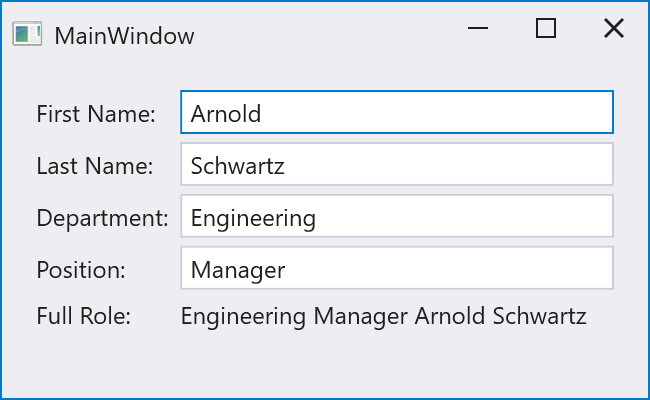The width and height of the screenshot is (650, 400).
Task: Click into the Last Name text box
Action: [396, 165]
